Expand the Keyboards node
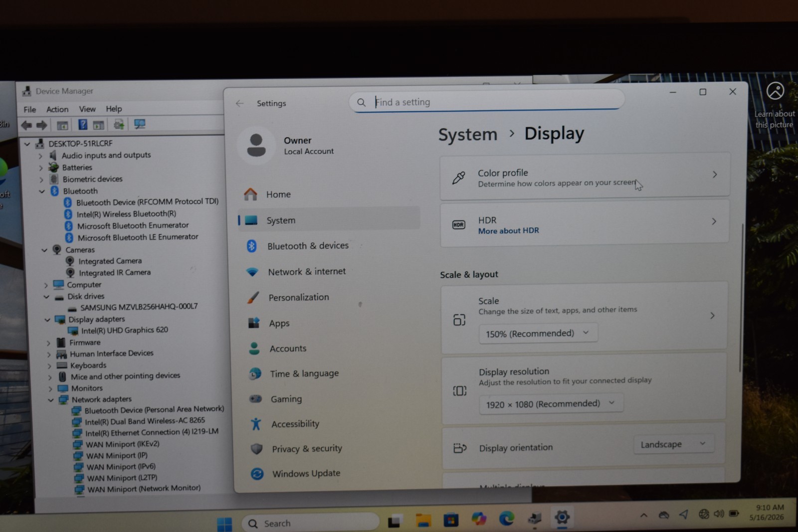Screen dimensions: 798x532 pyautogui.click(x=49, y=366)
